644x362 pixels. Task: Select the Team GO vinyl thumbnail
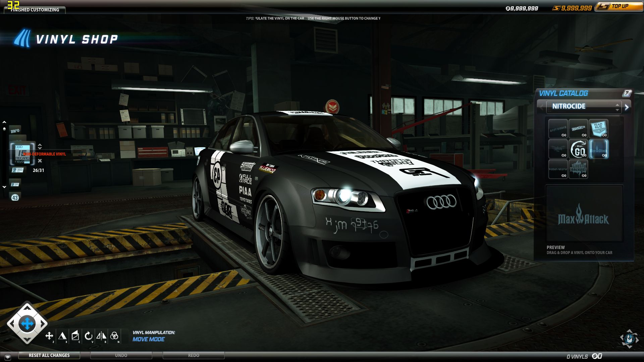coord(579,149)
